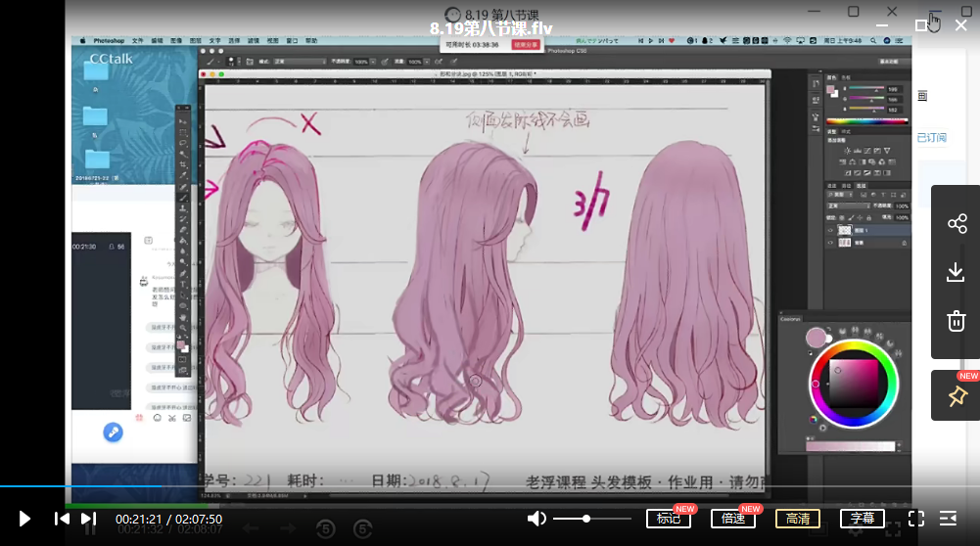Open the 滤镜 menu in Photoshop
980x546 pixels.
tap(254, 40)
